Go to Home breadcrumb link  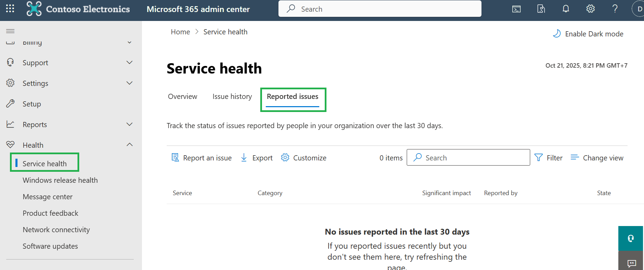(x=180, y=32)
